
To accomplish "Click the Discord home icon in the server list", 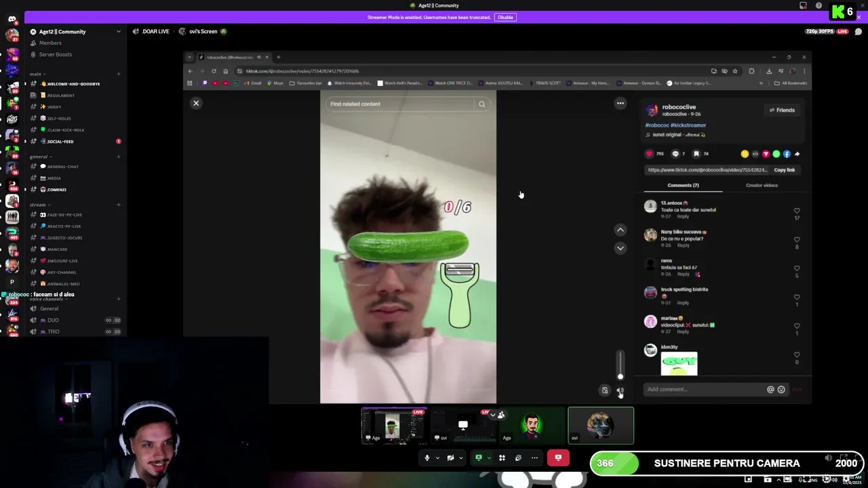I will [x=12, y=18].
